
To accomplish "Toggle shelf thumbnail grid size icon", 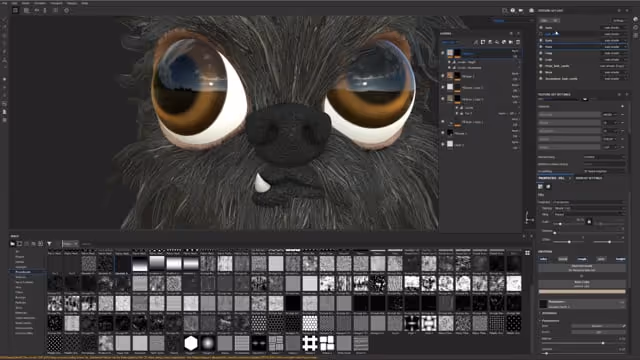I will coord(527,253).
